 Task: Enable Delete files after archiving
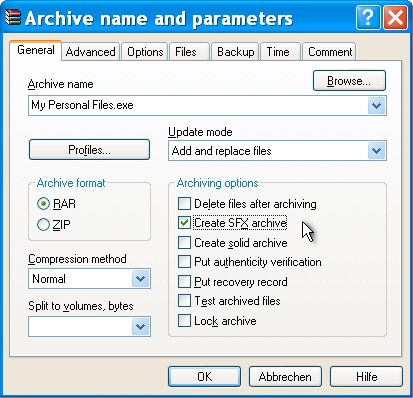click(x=184, y=204)
